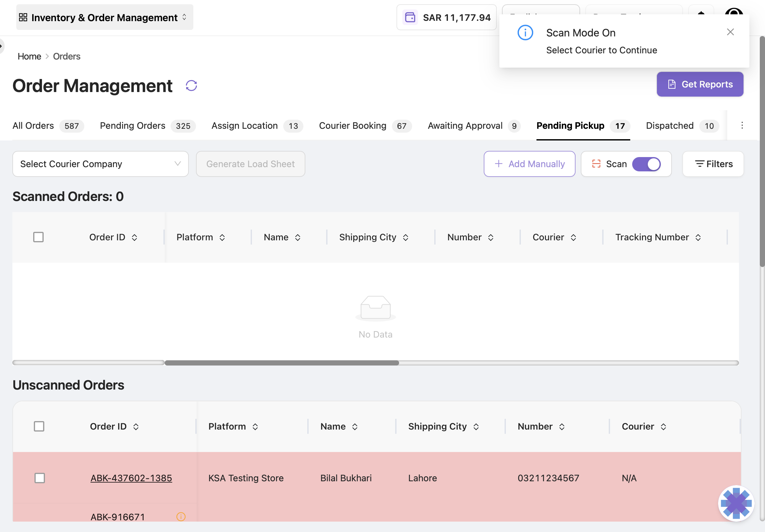Open order link ABK-437602-1385
The height and width of the screenshot is (532, 765).
click(131, 478)
